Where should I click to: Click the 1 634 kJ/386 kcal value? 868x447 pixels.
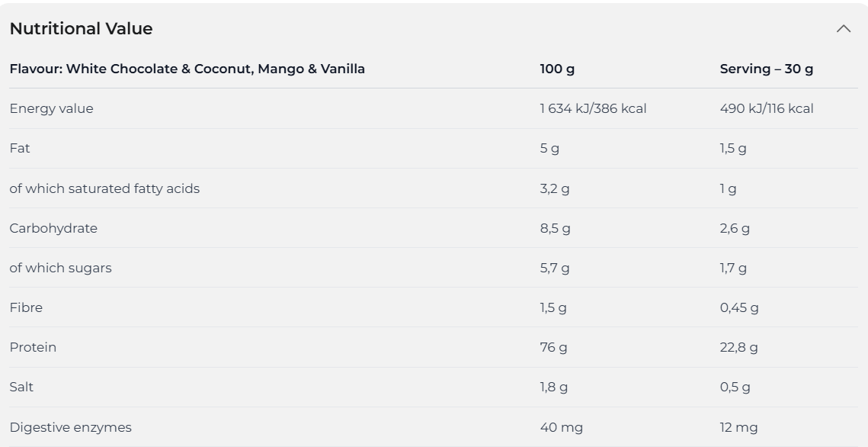[593, 108]
